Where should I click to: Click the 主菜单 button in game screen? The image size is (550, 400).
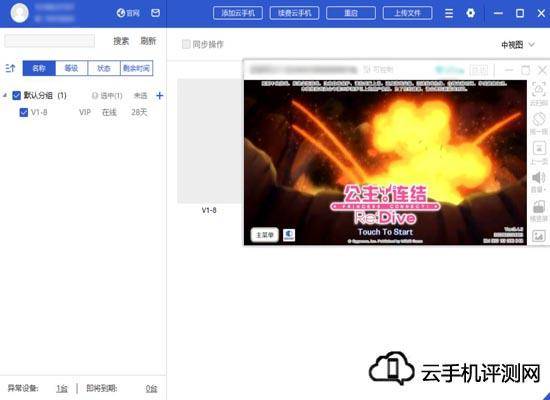coord(264,235)
